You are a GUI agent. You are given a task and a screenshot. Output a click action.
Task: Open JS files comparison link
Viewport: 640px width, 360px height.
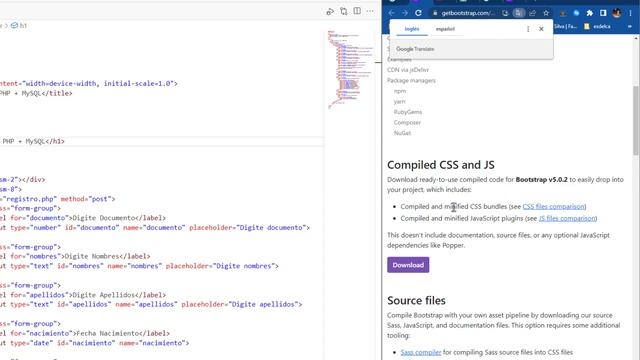(x=567, y=218)
